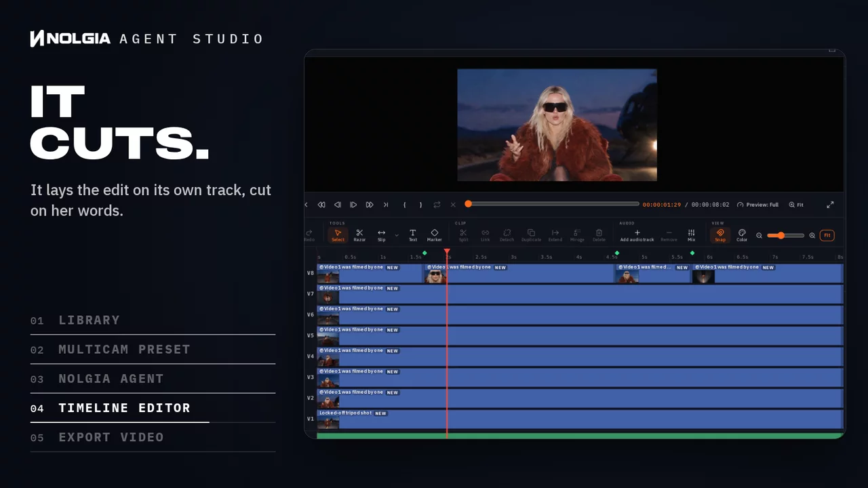Click the timeline zoom slider

point(785,235)
